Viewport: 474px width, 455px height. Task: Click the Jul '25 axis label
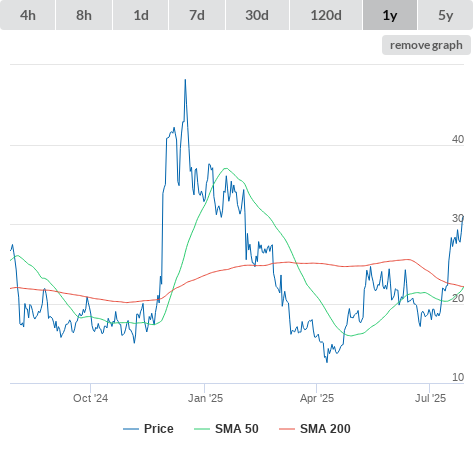(x=430, y=398)
